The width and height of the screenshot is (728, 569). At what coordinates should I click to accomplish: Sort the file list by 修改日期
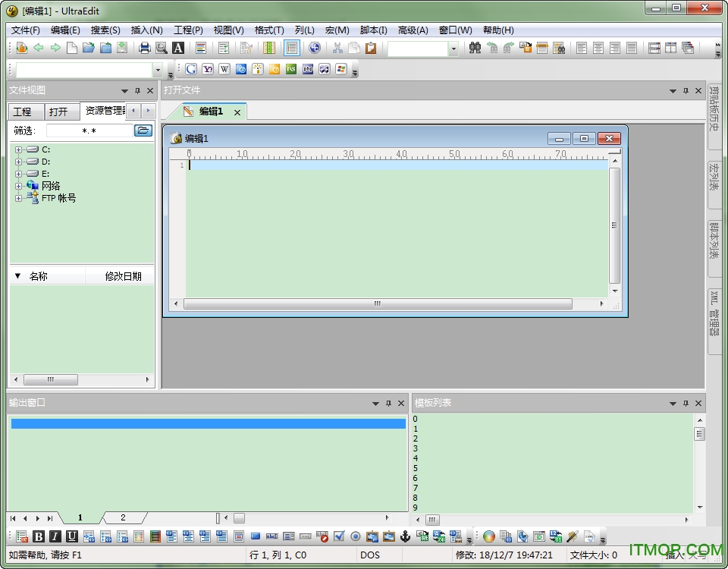(123, 276)
